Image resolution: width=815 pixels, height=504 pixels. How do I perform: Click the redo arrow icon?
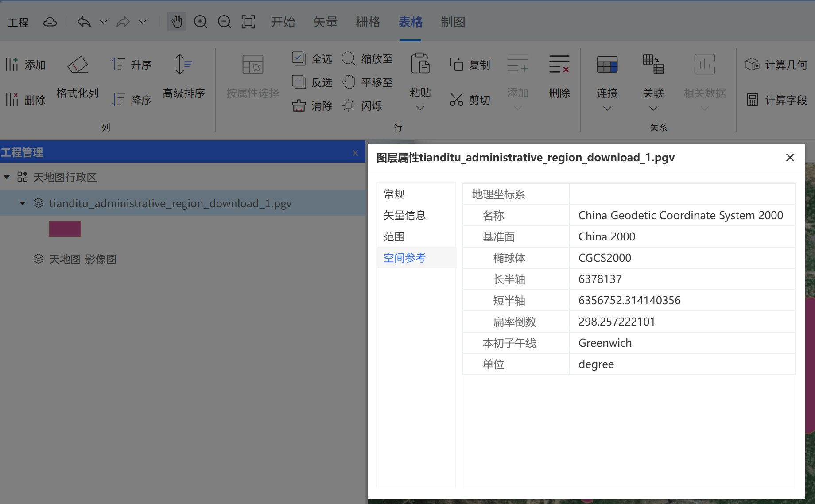tap(123, 22)
